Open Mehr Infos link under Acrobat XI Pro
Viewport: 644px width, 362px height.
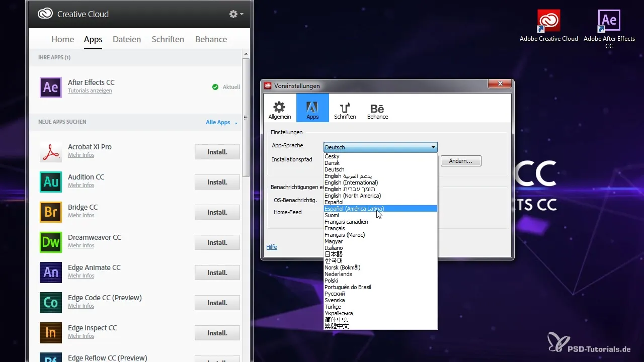pos(81,155)
